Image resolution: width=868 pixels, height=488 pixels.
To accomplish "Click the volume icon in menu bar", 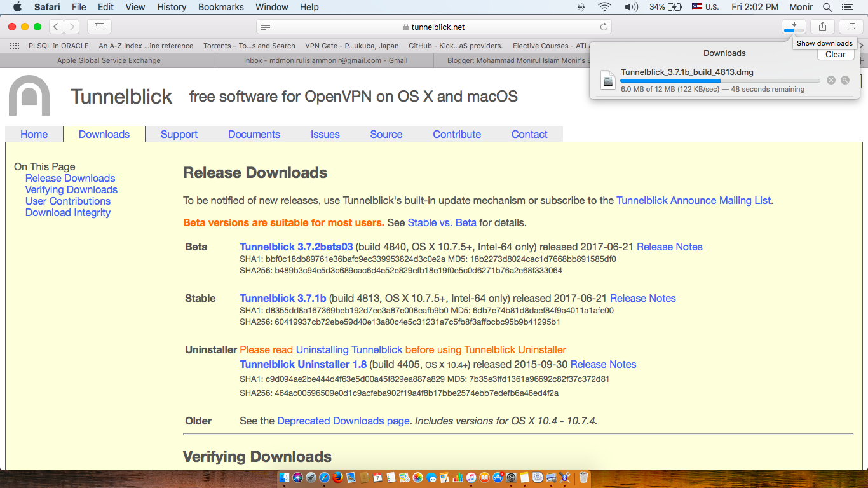I will coord(631,7).
